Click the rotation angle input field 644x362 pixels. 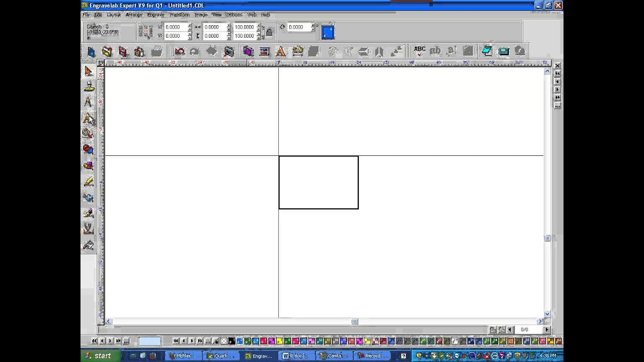(x=299, y=27)
